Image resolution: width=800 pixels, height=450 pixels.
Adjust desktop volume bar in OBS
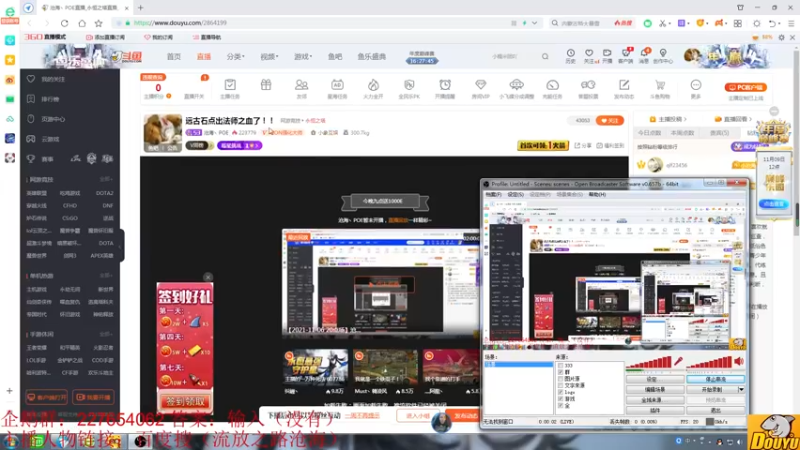click(710, 362)
